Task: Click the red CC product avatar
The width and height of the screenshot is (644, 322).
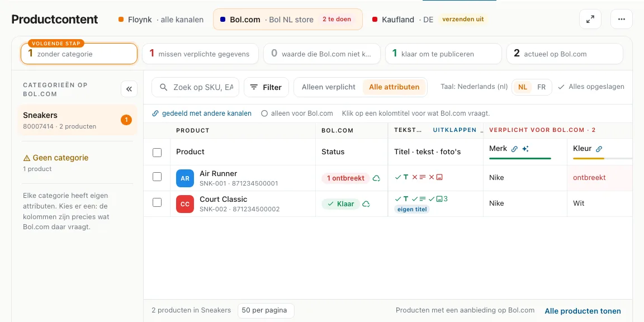Action: pos(185,204)
